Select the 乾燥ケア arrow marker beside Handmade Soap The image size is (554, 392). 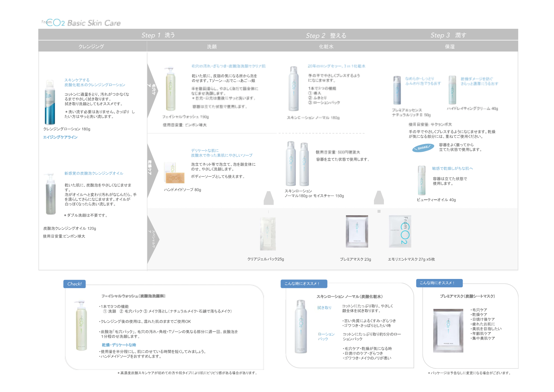[x=153, y=170]
